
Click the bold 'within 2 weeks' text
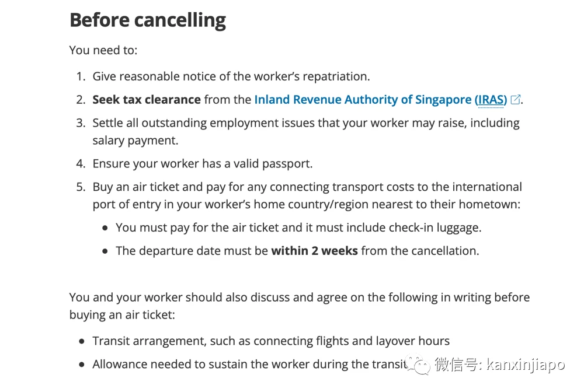[314, 251]
